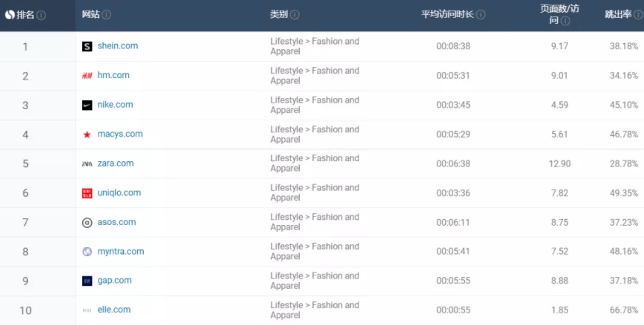Sort by the 网站 column header
This screenshot has width=644, height=325.
coord(91,15)
